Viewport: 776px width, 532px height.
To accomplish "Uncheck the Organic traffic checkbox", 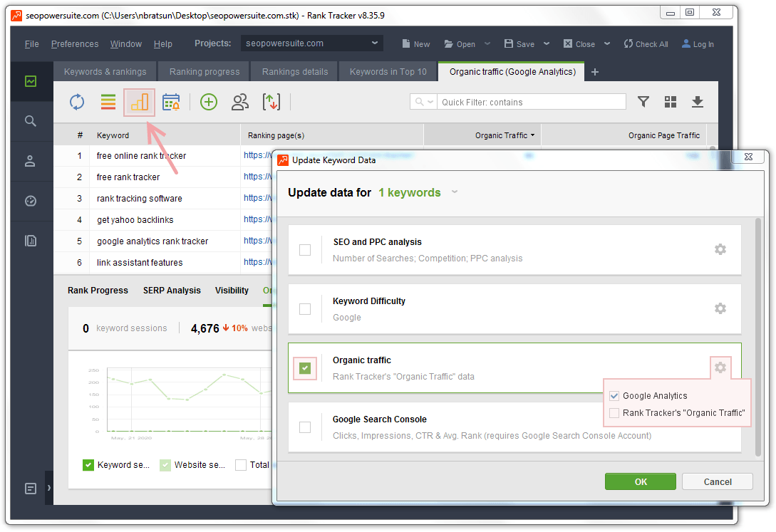I will point(305,368).
